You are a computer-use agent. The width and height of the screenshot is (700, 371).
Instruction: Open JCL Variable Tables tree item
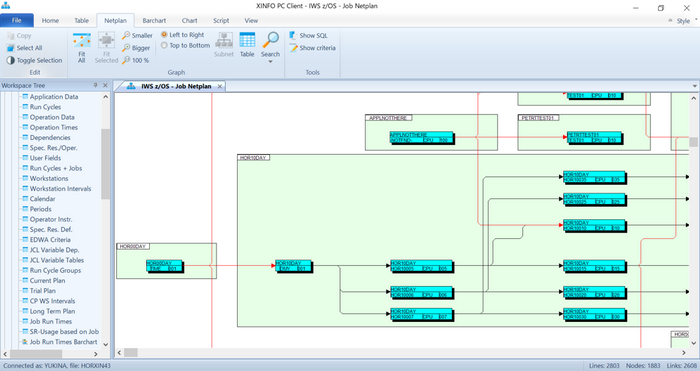[x=57, y=260]
